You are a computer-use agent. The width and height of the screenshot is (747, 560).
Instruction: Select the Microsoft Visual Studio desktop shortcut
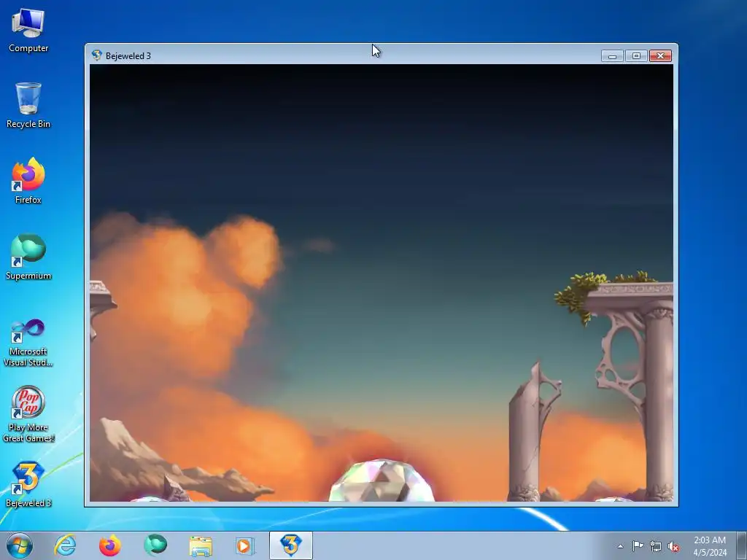pyautogui.click(x=28, y=343)
